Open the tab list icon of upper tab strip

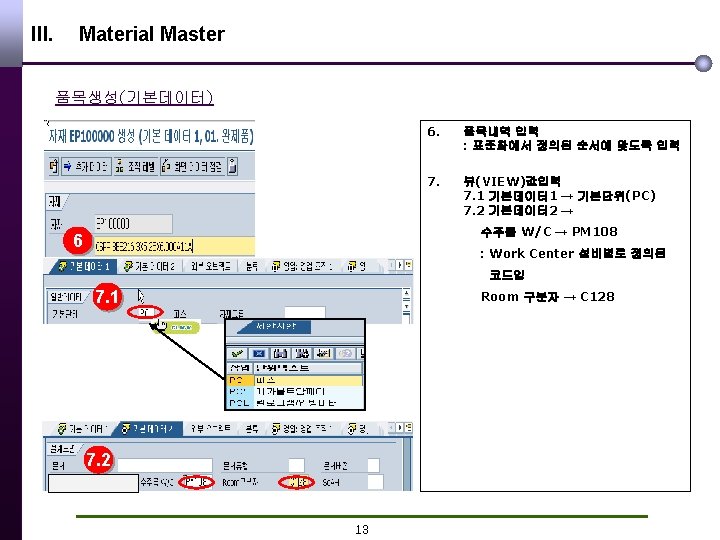[x=408, y=265]
